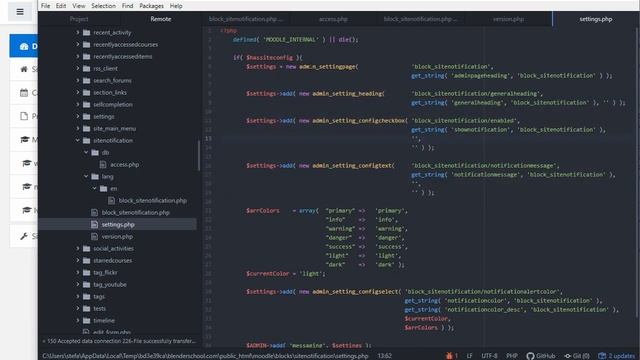640x360 pixels.
Task: Click the blank page icon in Moodle sidebar
Action: click(x=24, y=116)
